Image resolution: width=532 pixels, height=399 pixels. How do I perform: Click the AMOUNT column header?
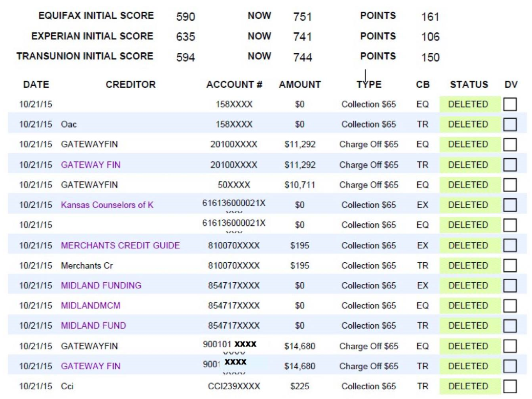click(x=300, y=85)
